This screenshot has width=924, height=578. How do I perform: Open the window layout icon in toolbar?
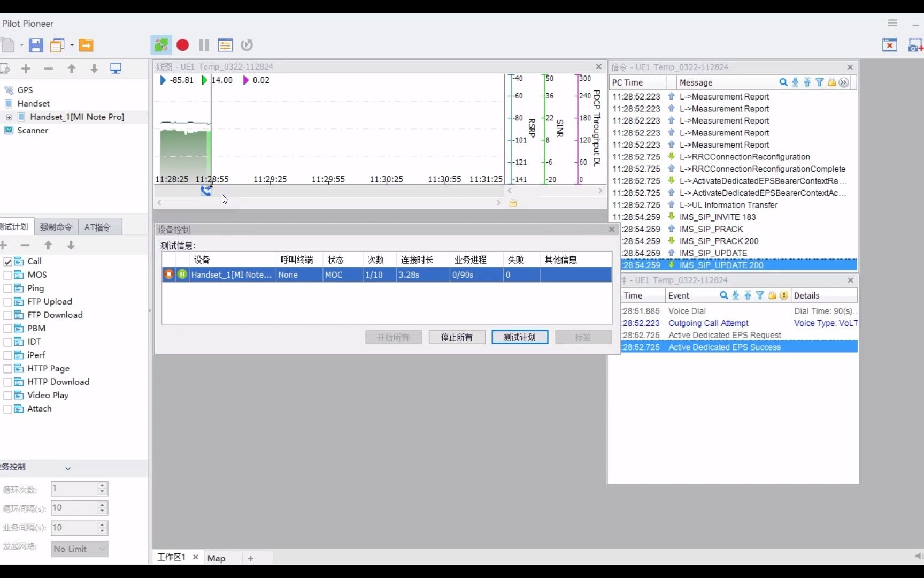[57, 45]
